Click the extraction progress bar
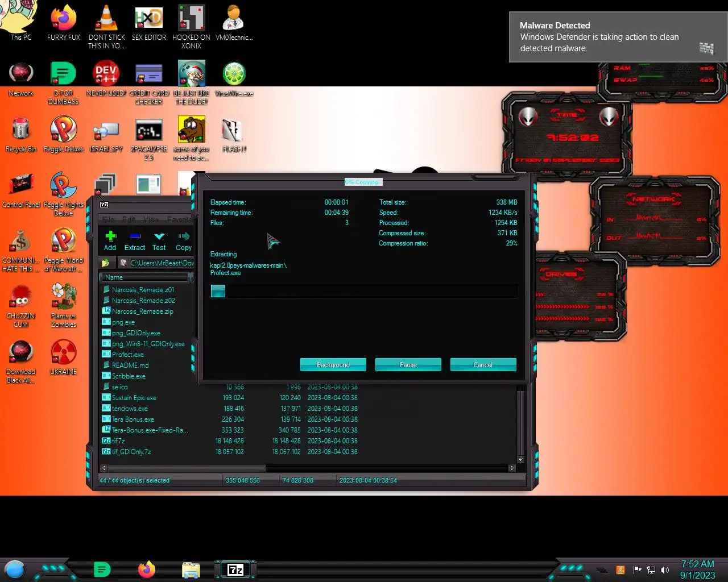 (364, 292)
